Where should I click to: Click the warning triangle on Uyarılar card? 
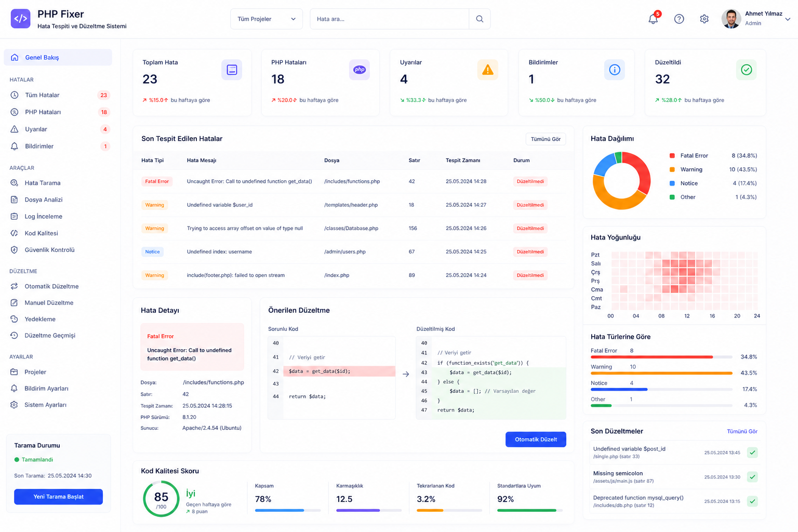pos(487,70)
